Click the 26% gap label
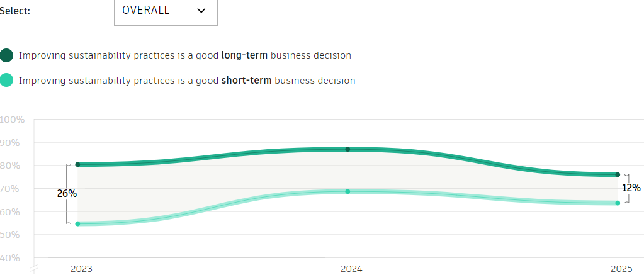The width and height of the screenshot is (644, 275). (x=67, y=194)
